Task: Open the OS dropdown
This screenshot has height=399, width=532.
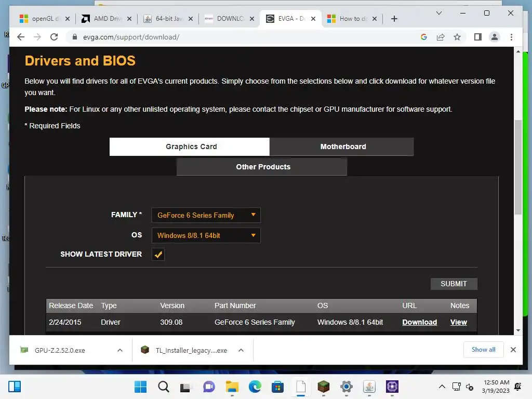Action: [206, 235]
